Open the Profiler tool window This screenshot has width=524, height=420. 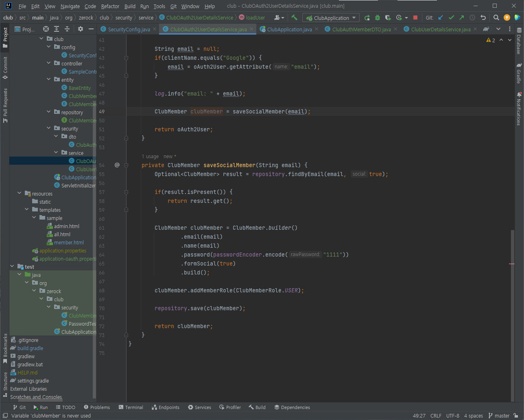[x=230, y=407]
